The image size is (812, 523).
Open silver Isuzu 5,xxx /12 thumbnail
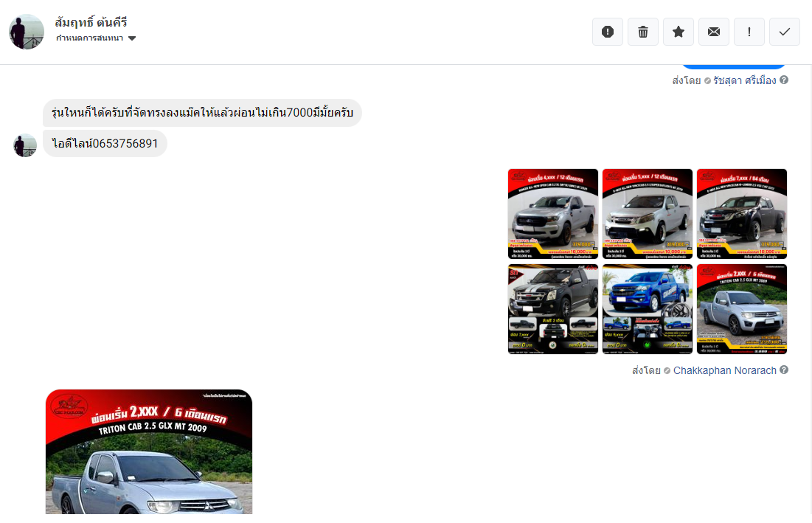click(x=648, y=214)
